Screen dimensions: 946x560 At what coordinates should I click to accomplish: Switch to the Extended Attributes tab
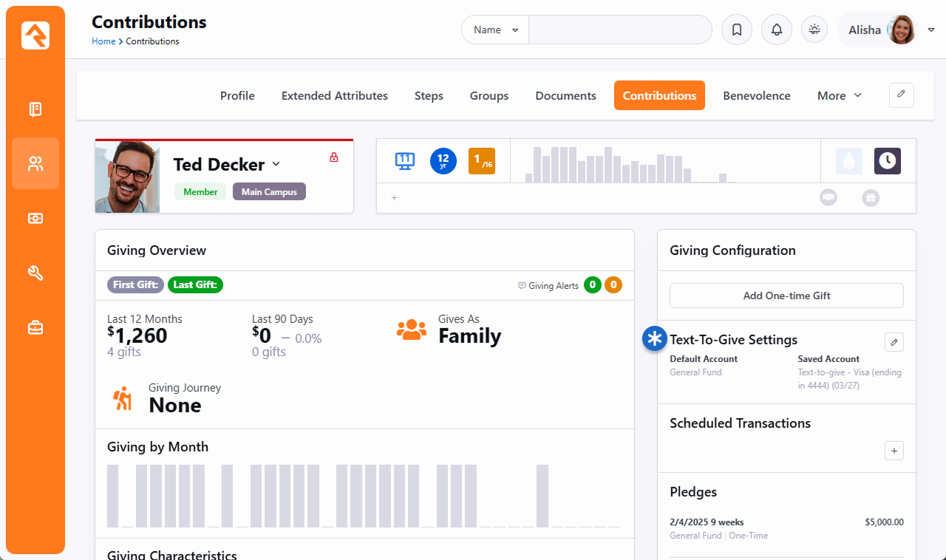click(334, 96)
